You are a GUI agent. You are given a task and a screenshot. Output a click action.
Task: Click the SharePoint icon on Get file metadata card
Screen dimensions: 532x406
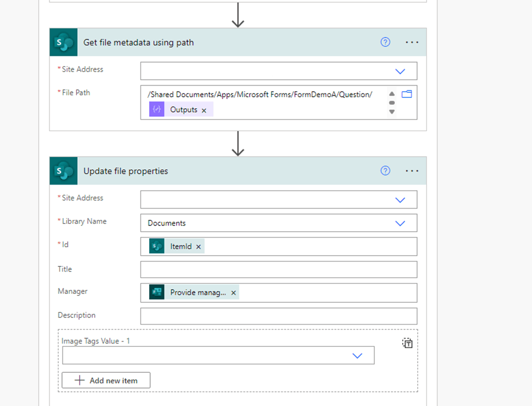coord(64,42)
